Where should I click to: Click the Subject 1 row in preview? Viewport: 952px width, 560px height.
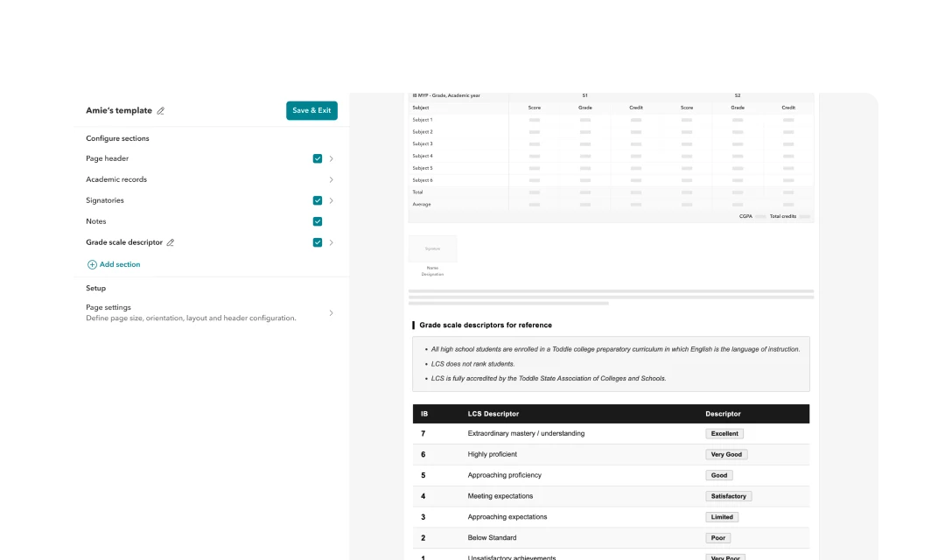[x=611, y=120]
